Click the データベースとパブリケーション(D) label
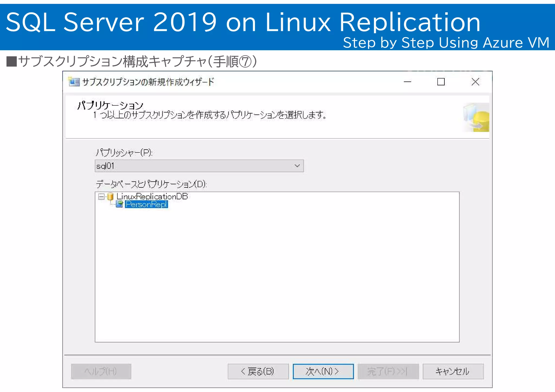 point(151,184)
